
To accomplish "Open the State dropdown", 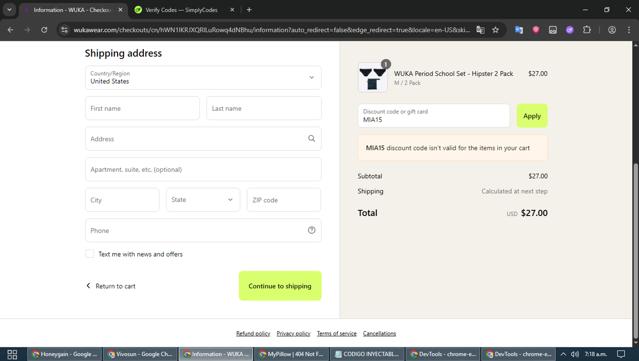I will point(203,200).
